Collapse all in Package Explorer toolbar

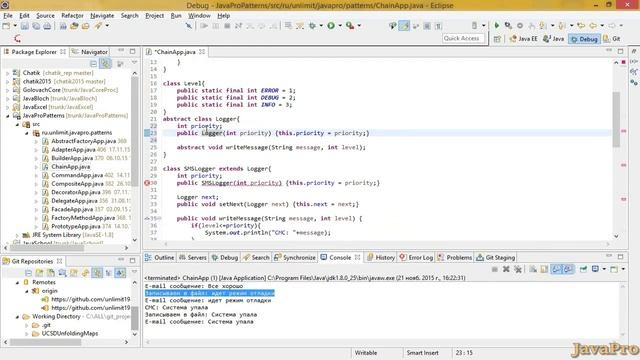point(93,64)
